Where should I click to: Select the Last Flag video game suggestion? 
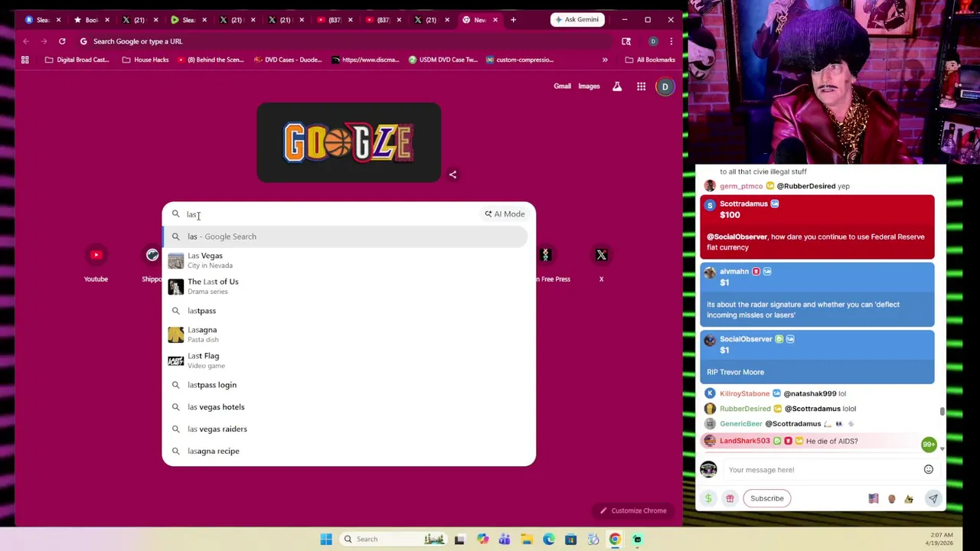coord(345,360)
